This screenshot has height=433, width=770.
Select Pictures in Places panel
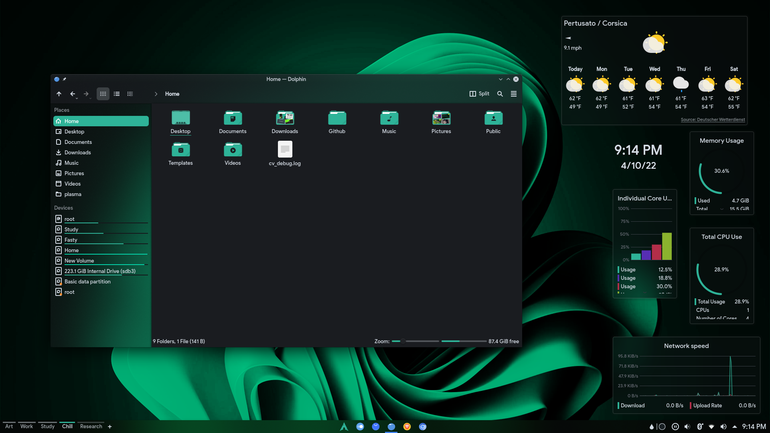[x=101, y=173]
